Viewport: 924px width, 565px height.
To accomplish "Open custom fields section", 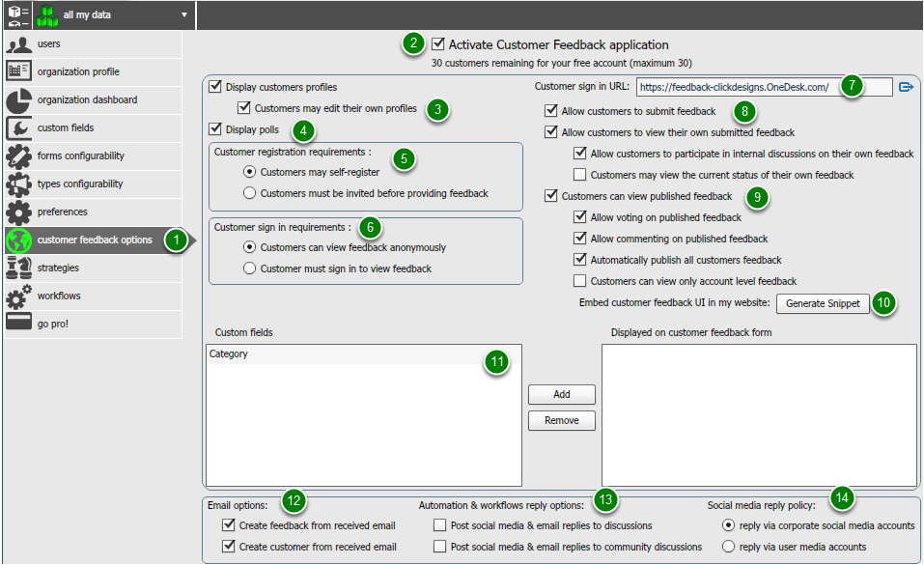I will tap(94, 128).
